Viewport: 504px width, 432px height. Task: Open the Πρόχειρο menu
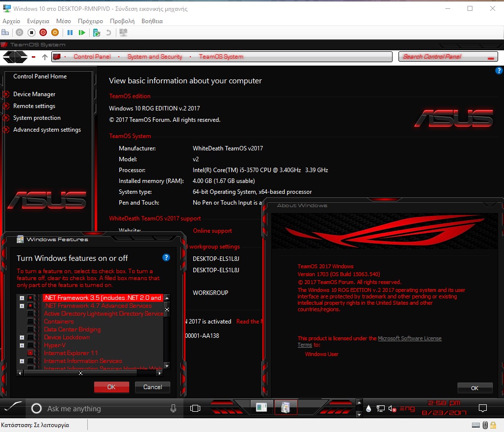[90, 21]
